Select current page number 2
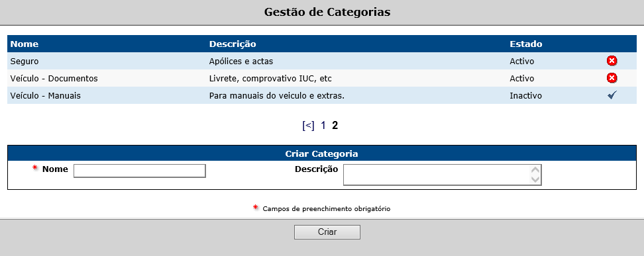 click(x=335, y=126)
